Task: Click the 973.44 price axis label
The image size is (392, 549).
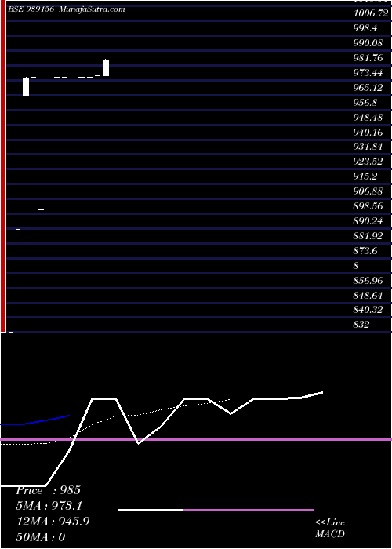Action: pyautogui.click(x=368, y=73)
